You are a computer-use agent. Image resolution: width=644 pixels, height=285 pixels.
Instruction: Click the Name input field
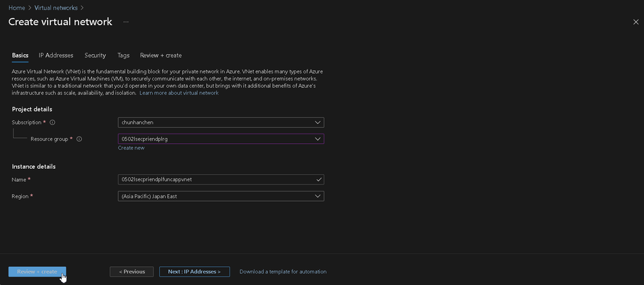[x=221, y=179]
